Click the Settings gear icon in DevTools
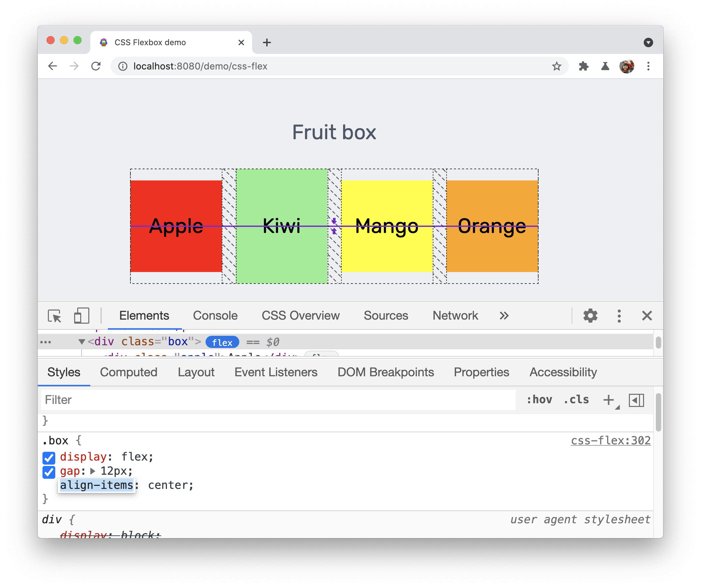Viewport: 701px width, 588px height. point(591,316)
